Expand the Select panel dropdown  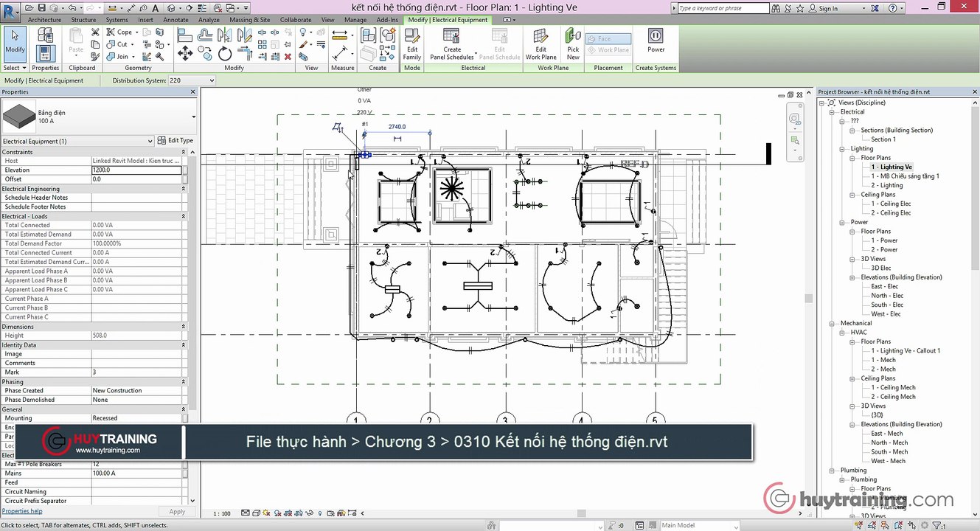(15, 68)
